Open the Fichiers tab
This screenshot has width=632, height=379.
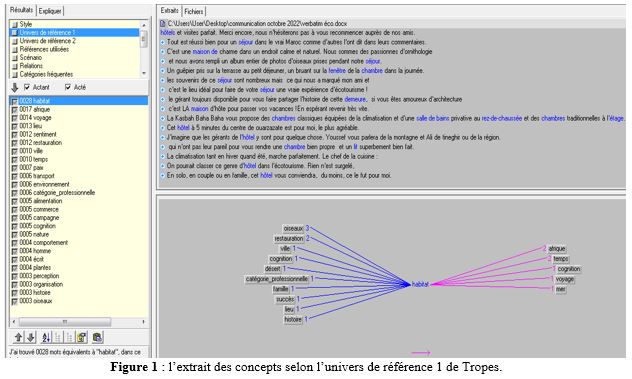194,12
